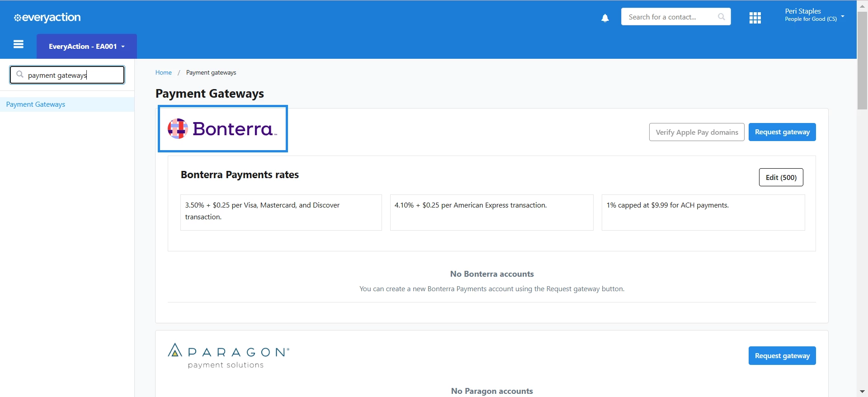Click the page scrollbar up arrow

(862, 6)
